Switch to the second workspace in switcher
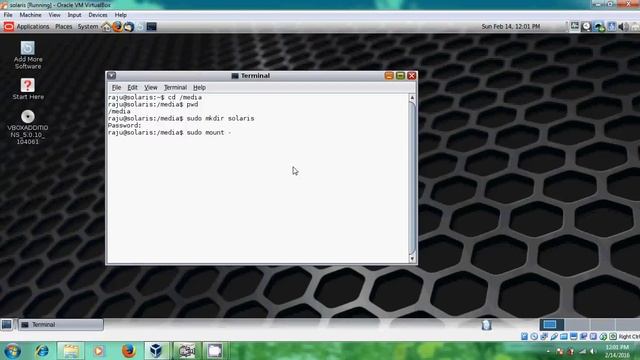This screenshot has height=360, width=640. [x=577, y=324]
